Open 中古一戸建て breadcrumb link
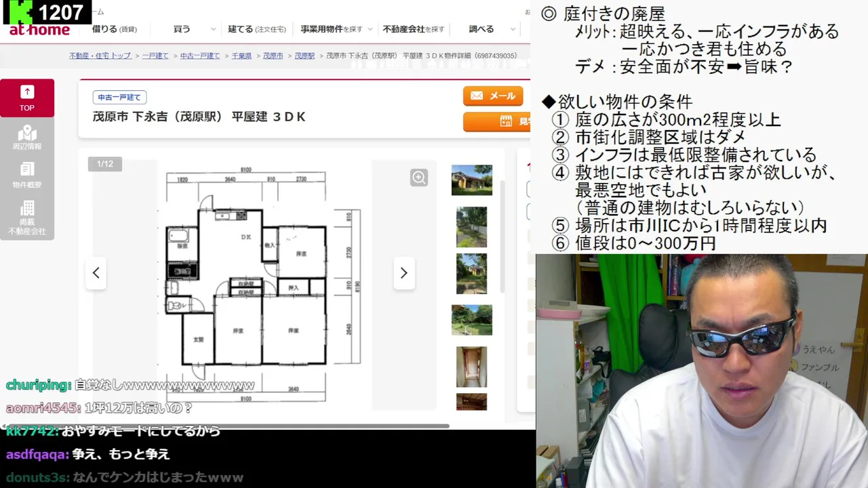The height and width of the screenshot is (488, 868). [x=200, y=56]
